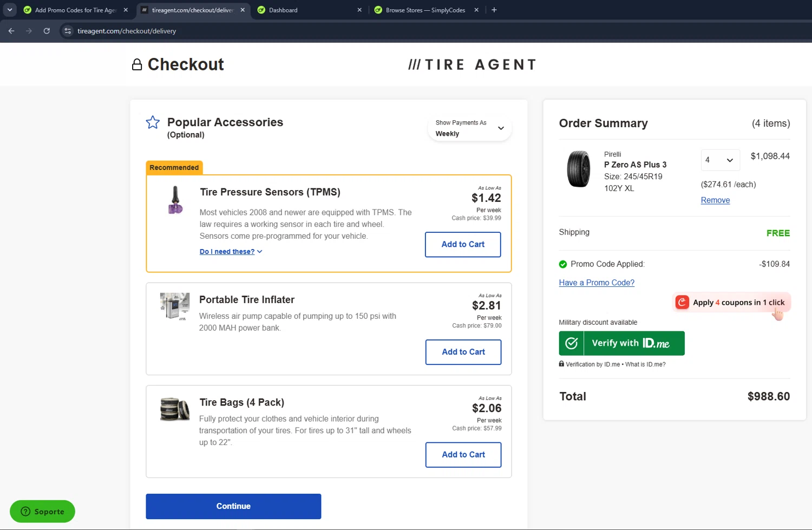The width and height of the screenshot is (812, 530).
Task: Click the address bar URL
Action: [127, 31]
